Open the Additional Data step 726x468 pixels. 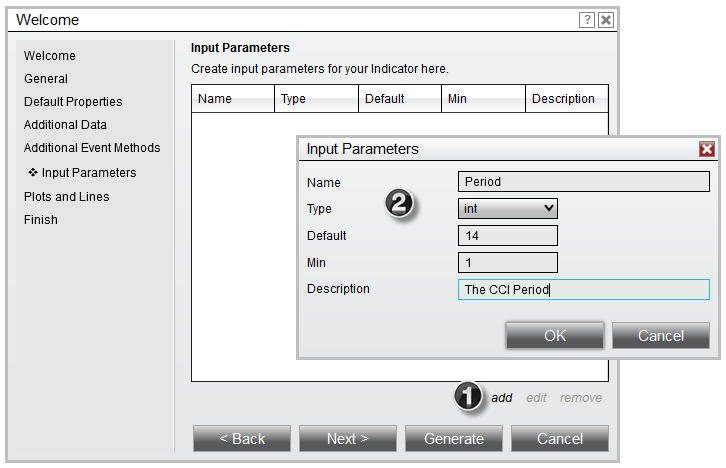tap(65, 125)
